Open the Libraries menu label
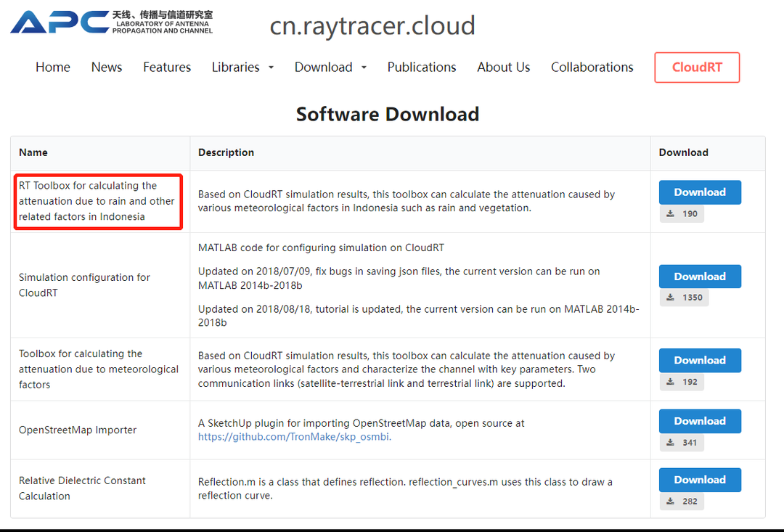This screenshot has height=532, width=784. (x=235, y=67)
